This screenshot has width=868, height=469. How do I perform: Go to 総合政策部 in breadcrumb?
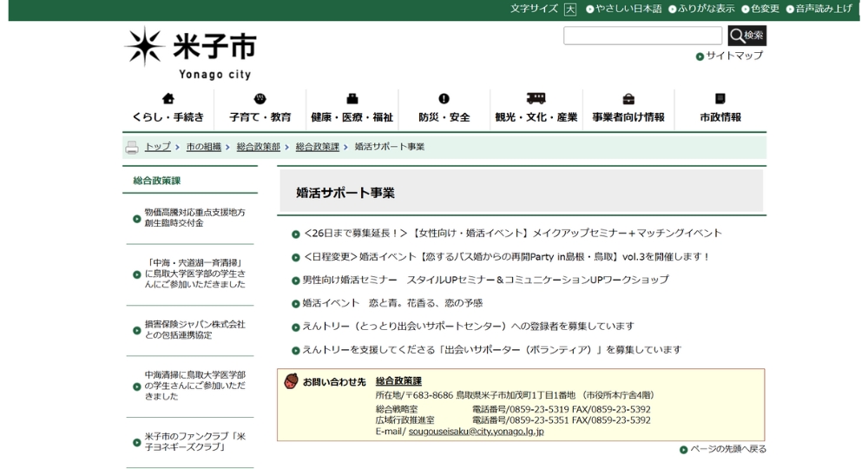pos(259,147)
